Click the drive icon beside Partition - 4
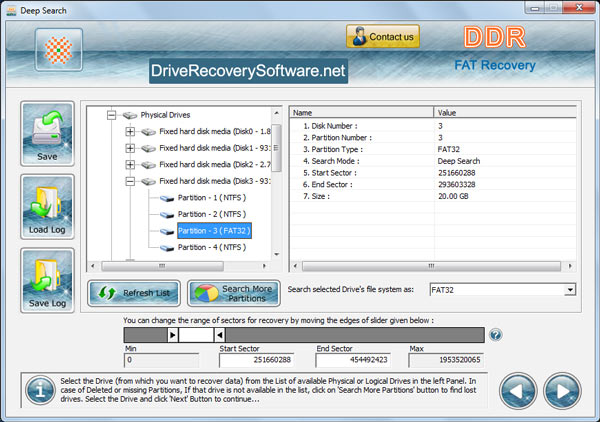 pyautogui.click(x=167, y=248)
